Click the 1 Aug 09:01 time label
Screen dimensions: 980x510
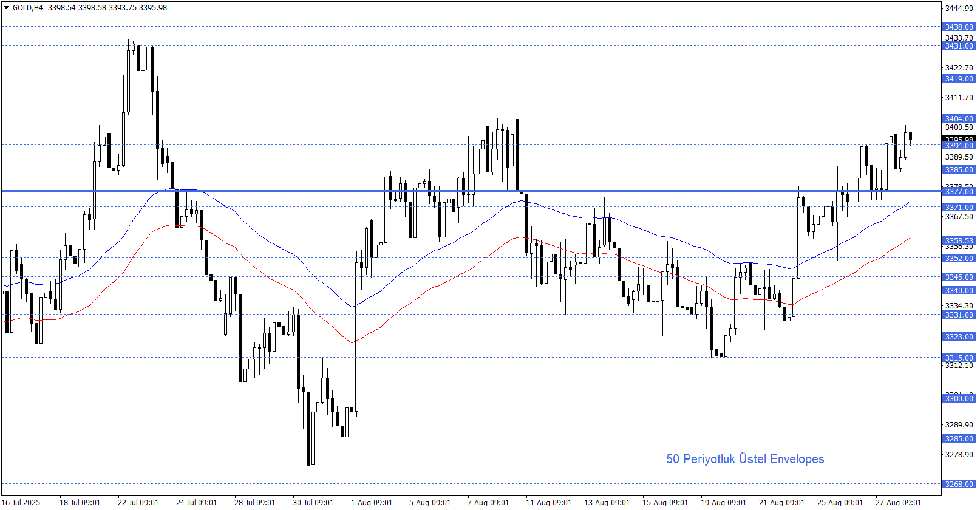(372, 502)
